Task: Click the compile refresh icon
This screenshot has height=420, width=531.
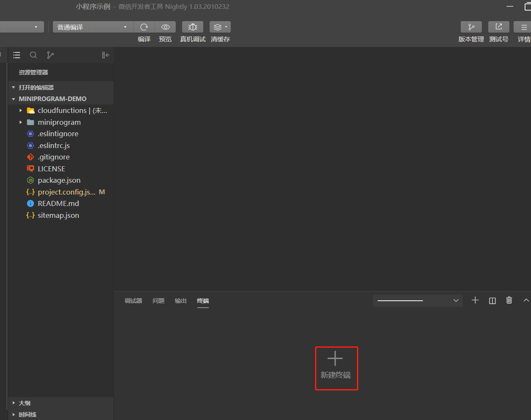Action: click(144, 27)
